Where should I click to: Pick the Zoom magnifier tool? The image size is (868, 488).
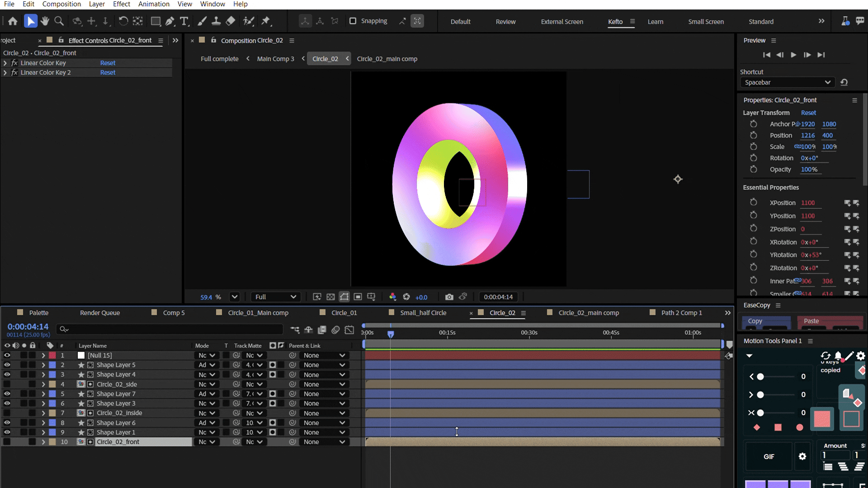click(59, 21)
